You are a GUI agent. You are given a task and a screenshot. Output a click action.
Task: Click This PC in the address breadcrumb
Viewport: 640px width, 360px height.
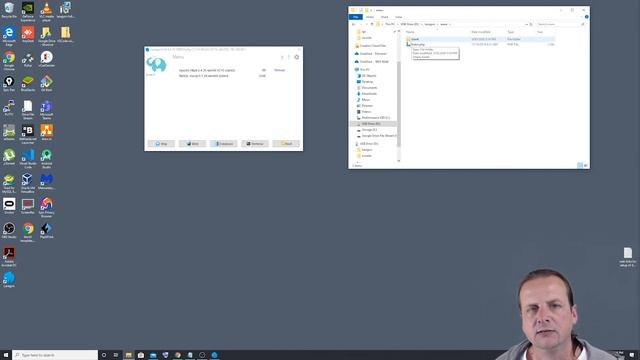coord(390,24)
